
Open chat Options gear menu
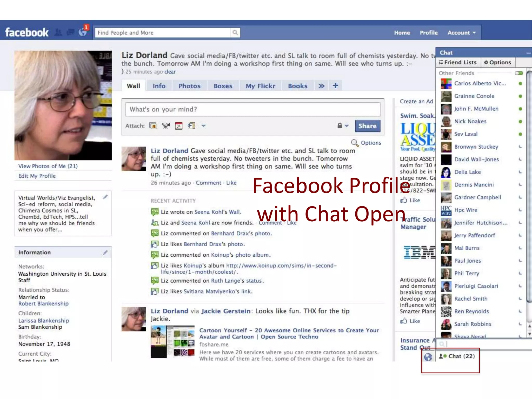[x=497, y=62]
